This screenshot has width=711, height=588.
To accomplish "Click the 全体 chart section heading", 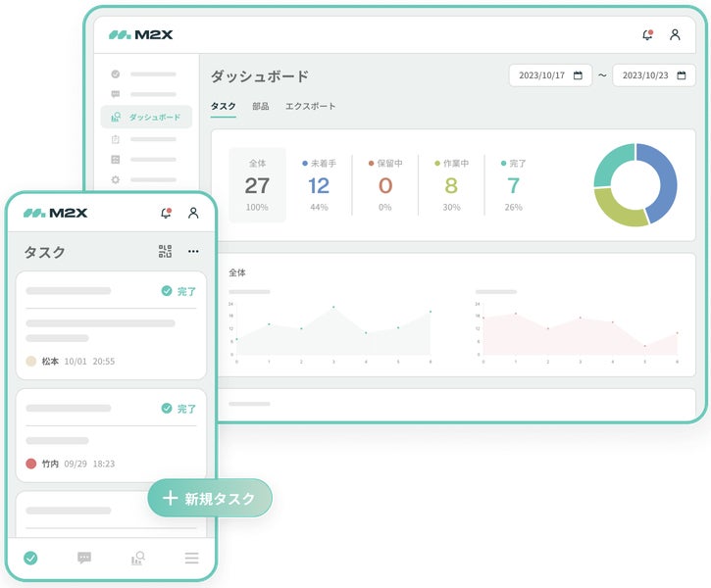I will (237, 272).
